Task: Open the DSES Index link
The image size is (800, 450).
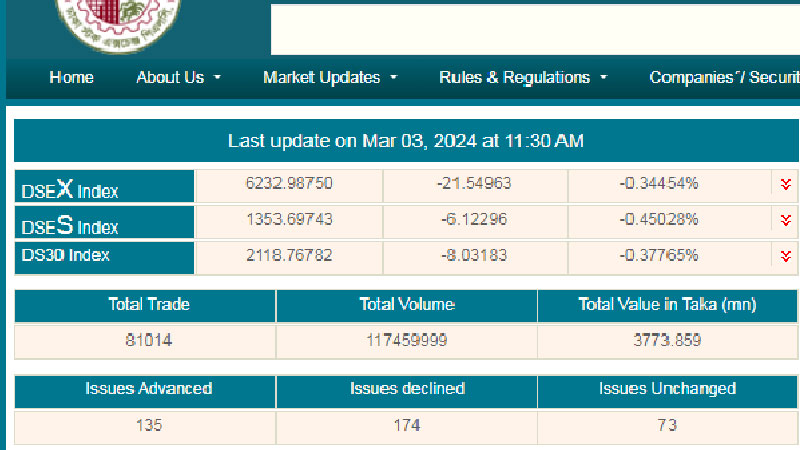Action: [x=70, y=225]
